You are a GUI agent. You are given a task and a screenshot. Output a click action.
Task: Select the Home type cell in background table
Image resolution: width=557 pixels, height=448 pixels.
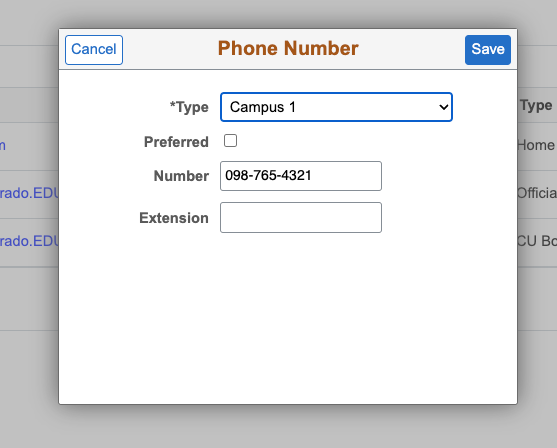[x=536, y=145]
